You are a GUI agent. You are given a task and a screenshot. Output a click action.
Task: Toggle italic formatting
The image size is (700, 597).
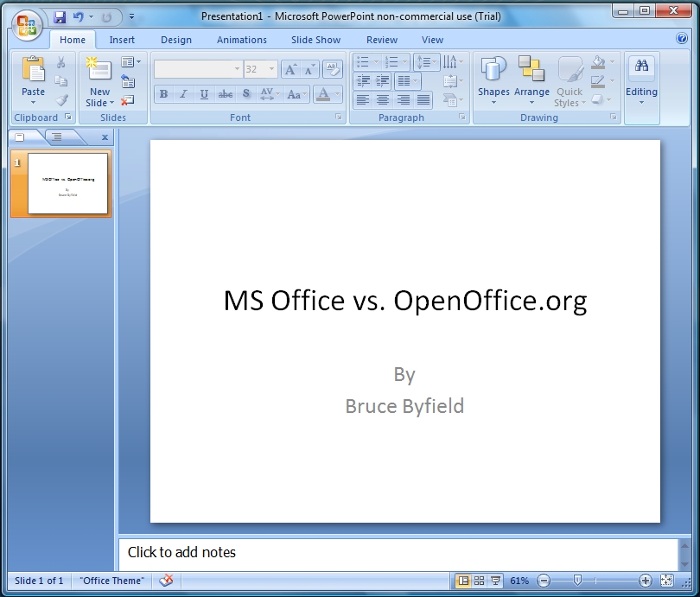click(x=184, y=94)
